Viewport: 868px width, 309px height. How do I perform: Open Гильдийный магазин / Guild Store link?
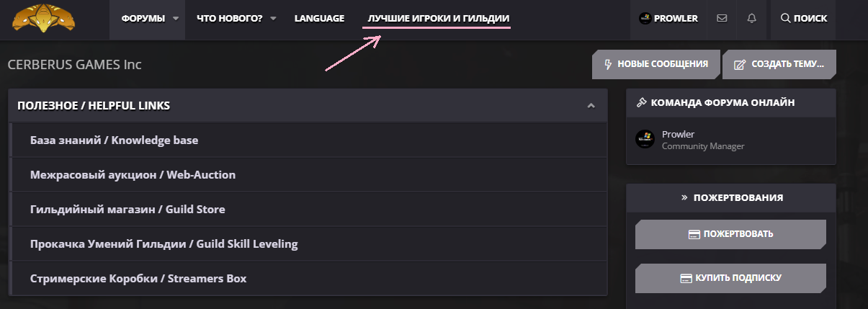point(127,210)
